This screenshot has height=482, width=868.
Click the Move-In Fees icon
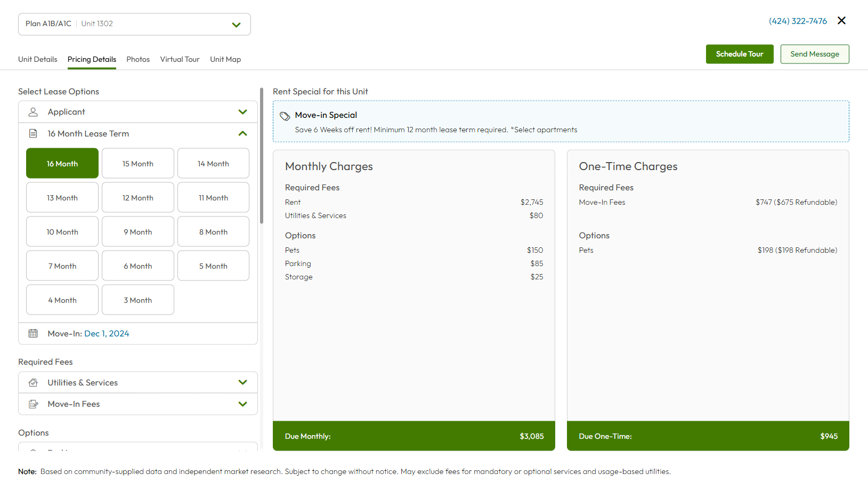(x=33, y=404)
